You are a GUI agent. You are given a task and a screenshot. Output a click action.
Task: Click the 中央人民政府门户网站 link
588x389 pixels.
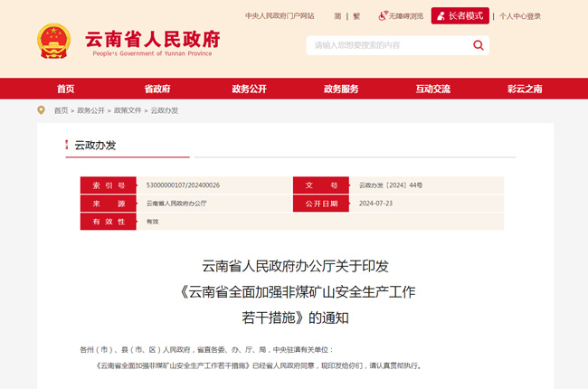click(x=280, y=16)
